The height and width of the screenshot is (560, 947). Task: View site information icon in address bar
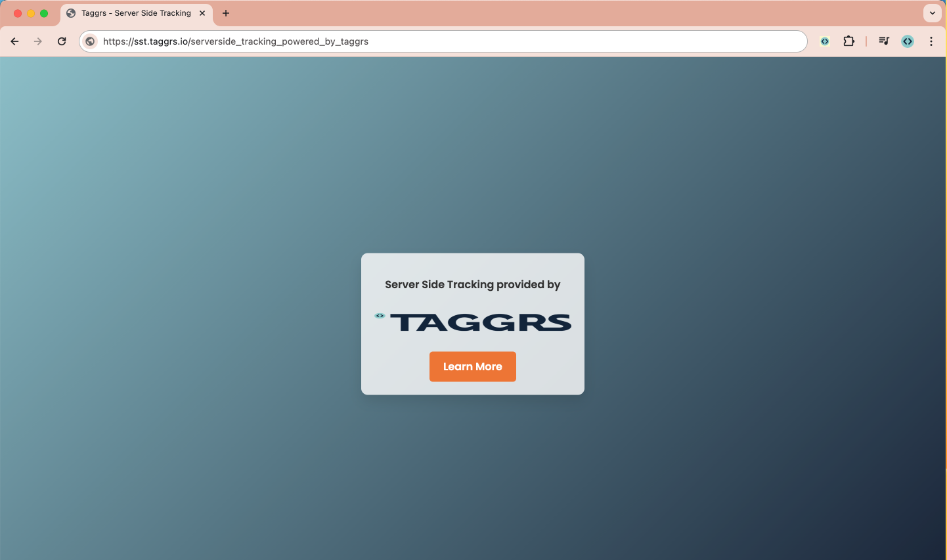(91, 41)
